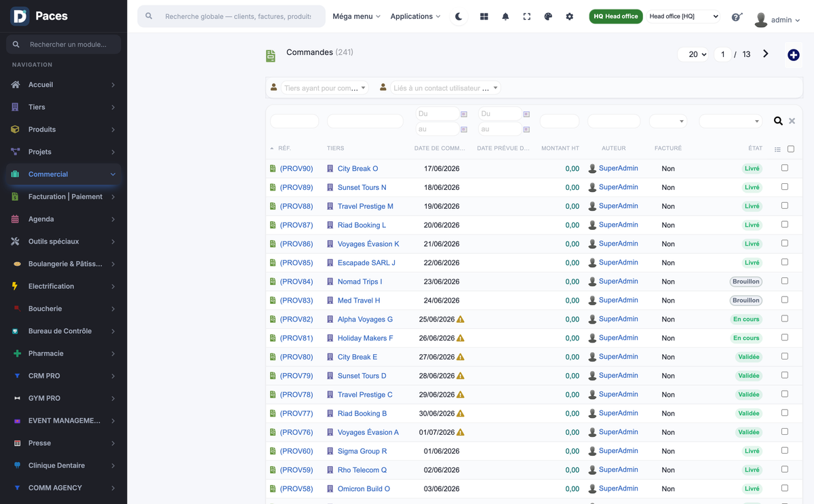Open the rows-per-page 20 dropdown
Screen dimensions: 814x504
tap(695, 54)
